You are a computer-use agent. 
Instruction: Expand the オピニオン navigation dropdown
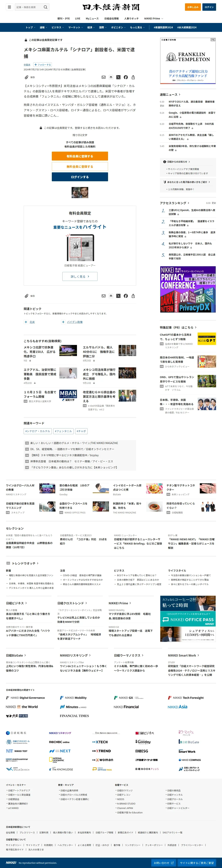118,27
